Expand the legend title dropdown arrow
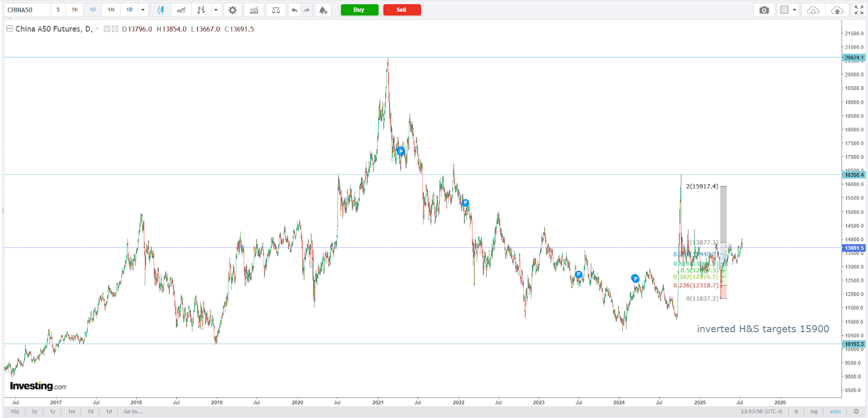 click(97, 29)
